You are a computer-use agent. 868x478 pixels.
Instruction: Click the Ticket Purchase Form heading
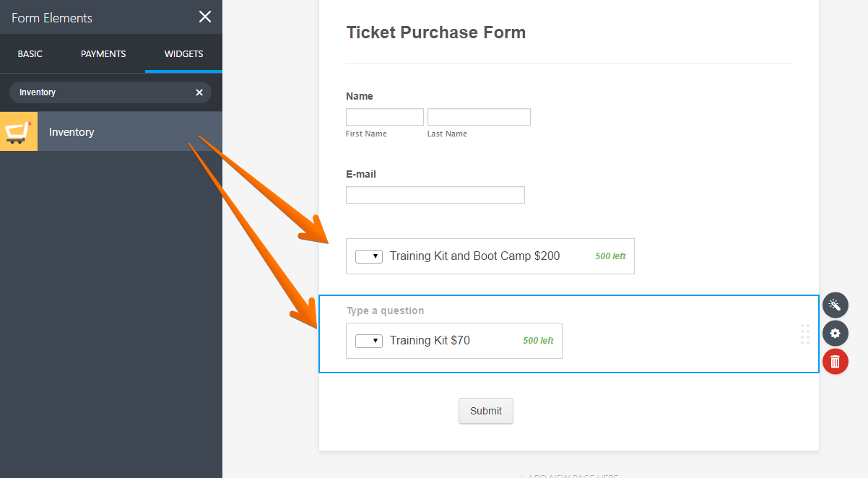[x=436, y=32]
